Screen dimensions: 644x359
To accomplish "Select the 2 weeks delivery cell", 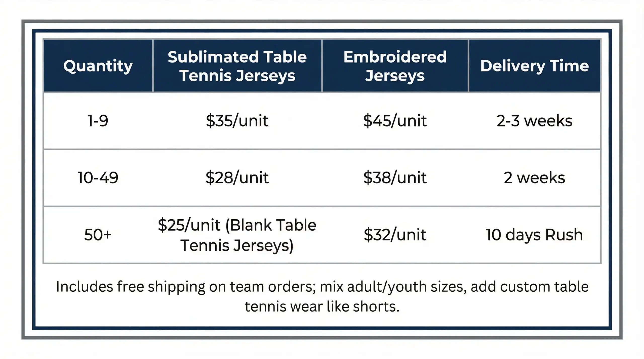I will click(x=534, y=178).
